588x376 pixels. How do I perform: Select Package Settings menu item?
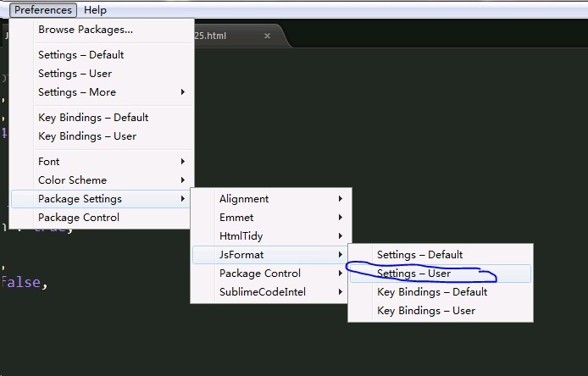click(x=101, y=199)
